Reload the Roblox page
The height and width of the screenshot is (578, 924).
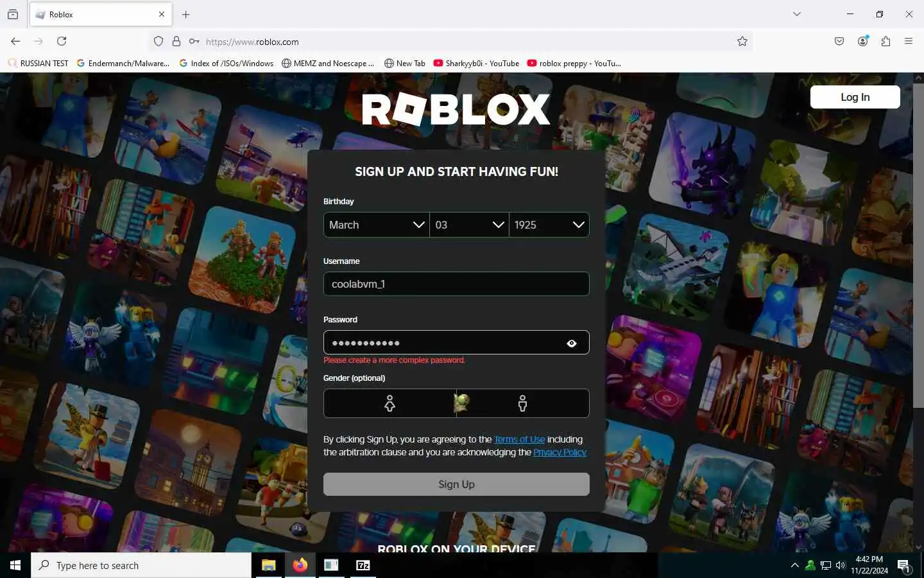62,41
